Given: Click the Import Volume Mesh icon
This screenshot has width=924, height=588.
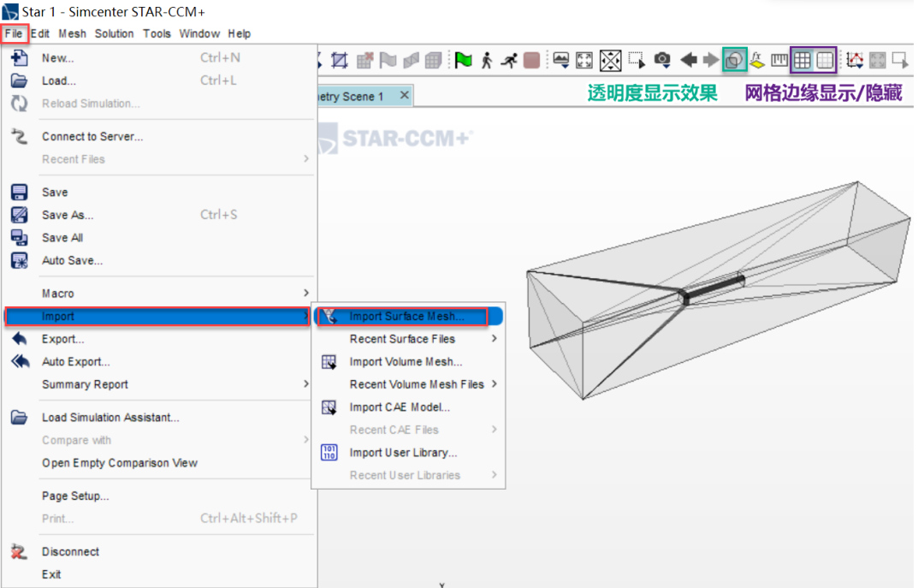Looking at the screenshot, I should pyautogui.click(x=329, y=361).
